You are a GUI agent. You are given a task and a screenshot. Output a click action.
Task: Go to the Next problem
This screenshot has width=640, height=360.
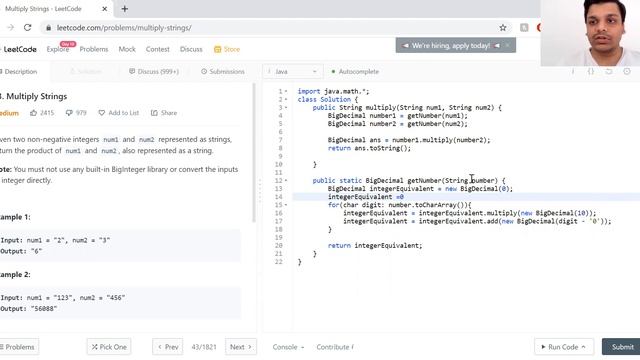click(241, 347)
